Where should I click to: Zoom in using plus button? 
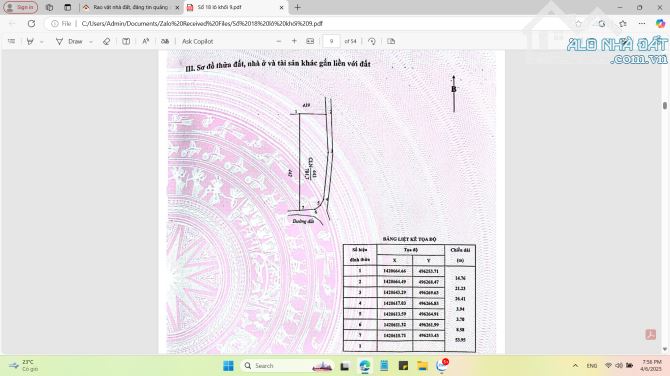[x=294, y=41]
